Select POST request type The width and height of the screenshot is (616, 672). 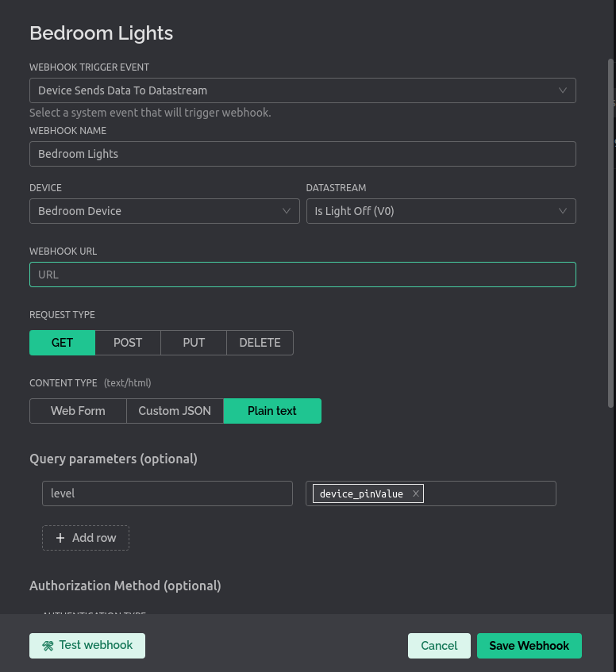coord(128,343)
